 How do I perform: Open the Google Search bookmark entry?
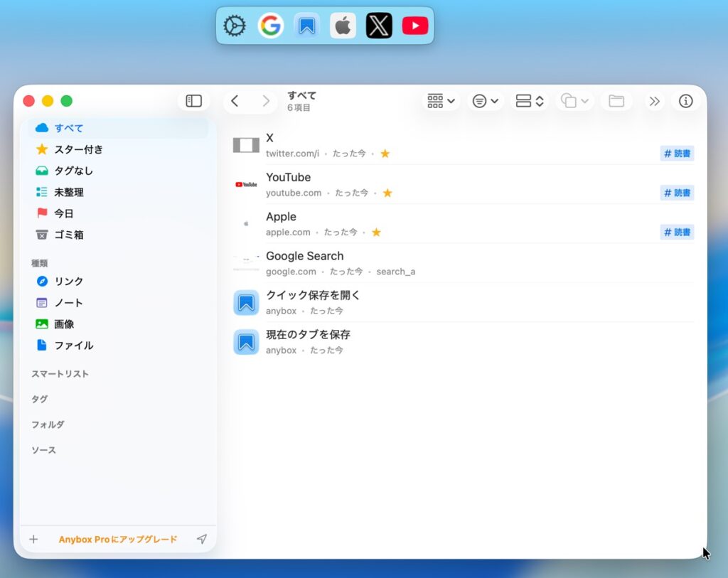tap(304, 257)
